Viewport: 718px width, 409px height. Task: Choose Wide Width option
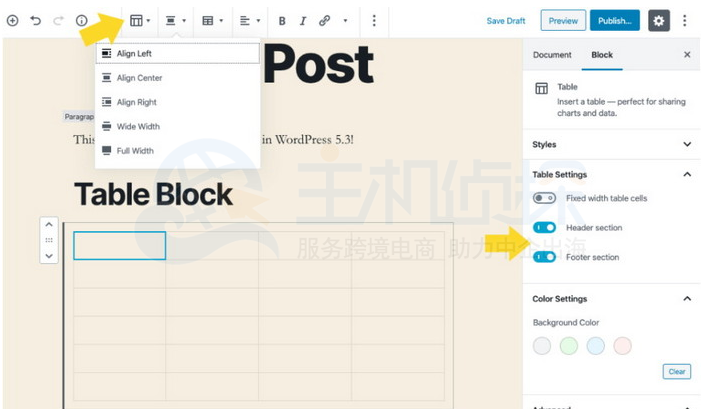[178, 126]
